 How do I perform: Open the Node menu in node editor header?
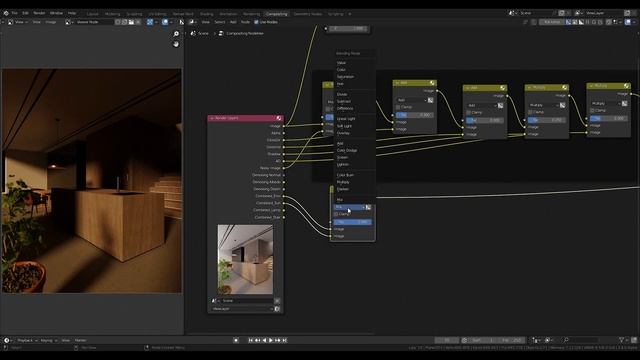click(245, 22)
